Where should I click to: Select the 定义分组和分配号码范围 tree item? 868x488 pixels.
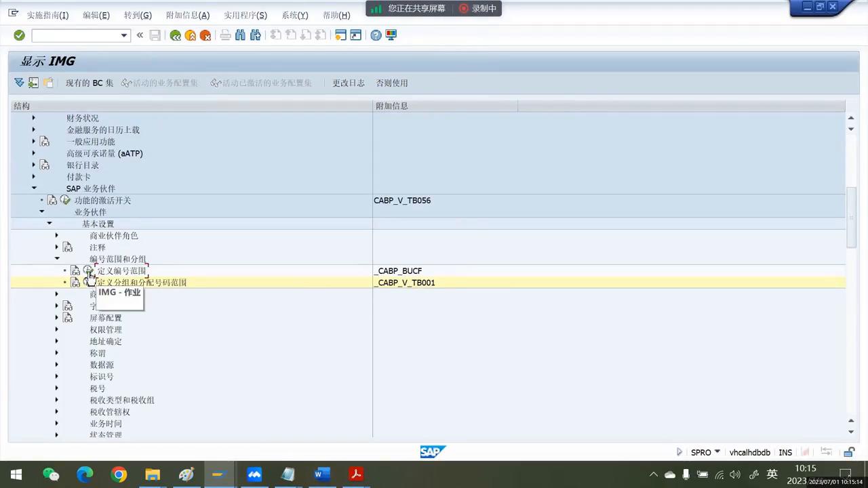pyautogui.click(x=142, y=283)
